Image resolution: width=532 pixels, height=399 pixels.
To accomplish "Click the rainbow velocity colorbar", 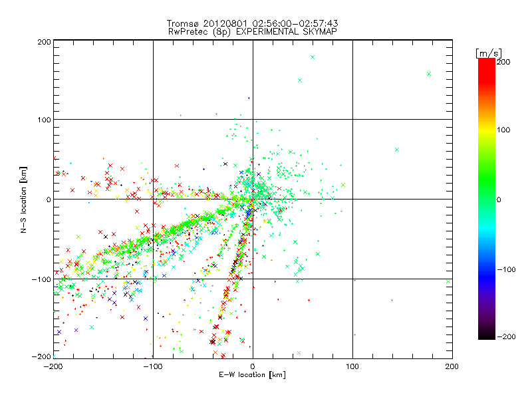I will click(x=487, y=199).
